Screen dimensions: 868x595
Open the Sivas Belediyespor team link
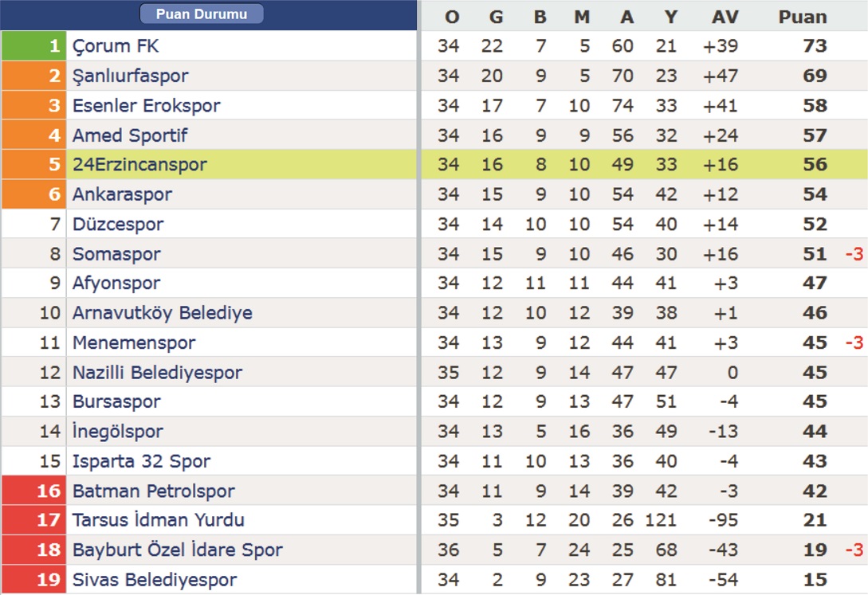point(155,580)
